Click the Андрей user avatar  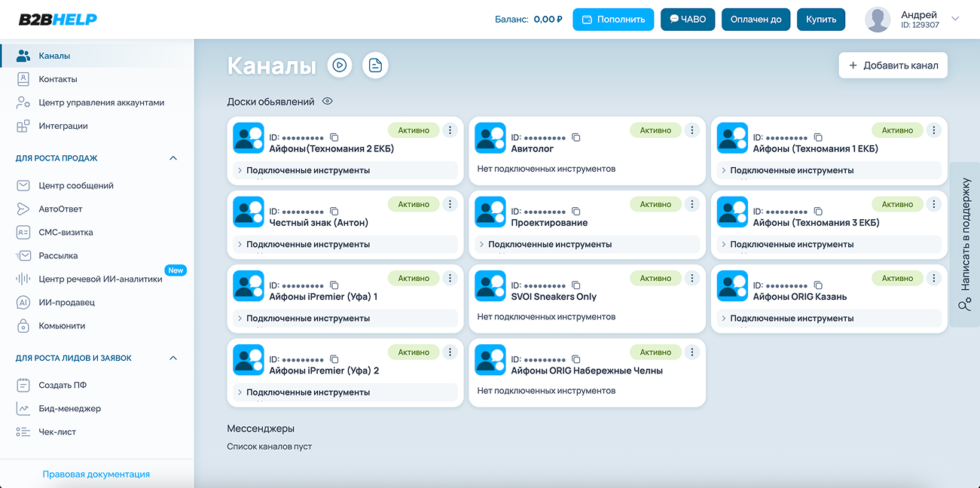point(878,20)
